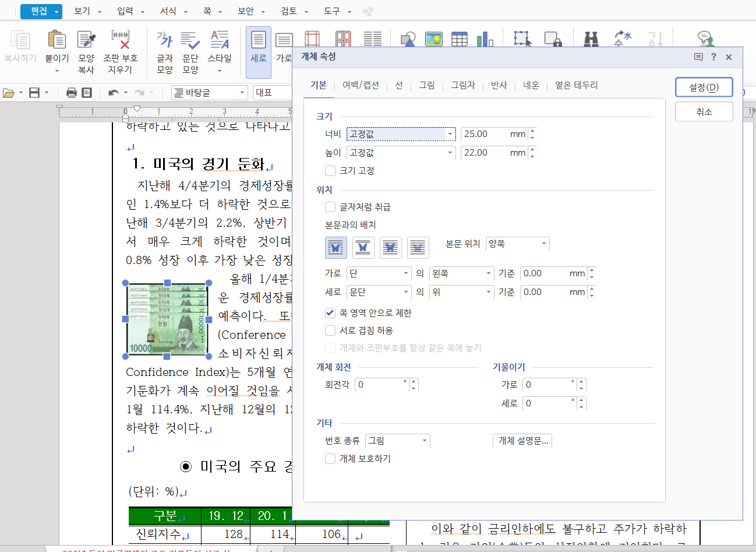Uncheck 쪽 영역 안으로 제한
The height and width of the screenshot is (552, 756).
[330, 313]
